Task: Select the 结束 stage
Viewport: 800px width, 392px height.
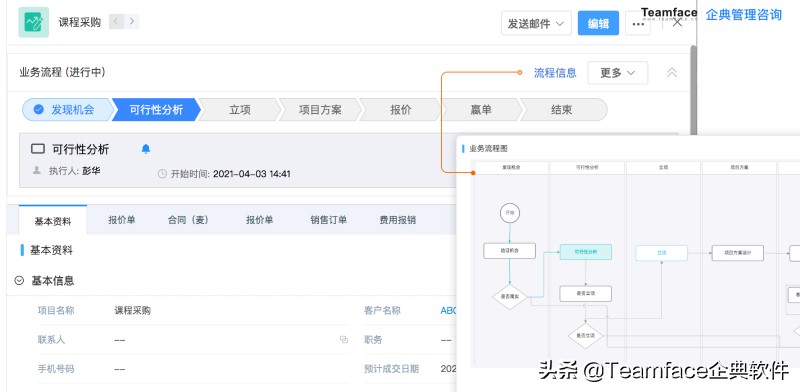Action: [x=563, y=110]
